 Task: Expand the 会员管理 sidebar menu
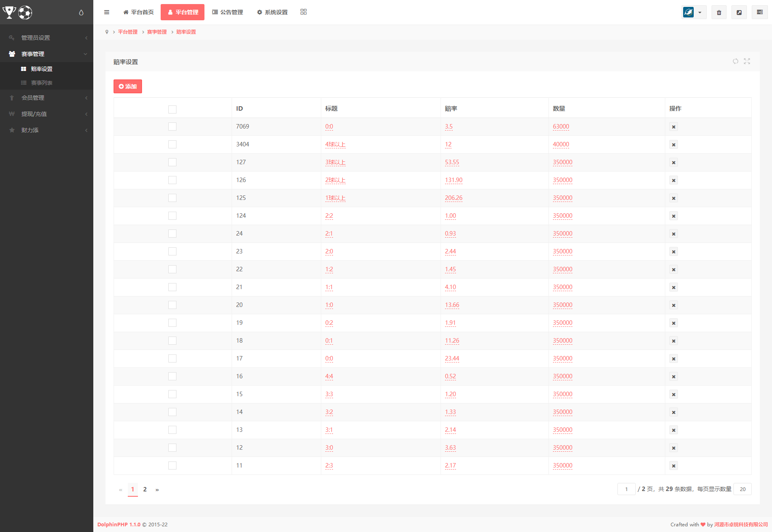click(47, 98)
